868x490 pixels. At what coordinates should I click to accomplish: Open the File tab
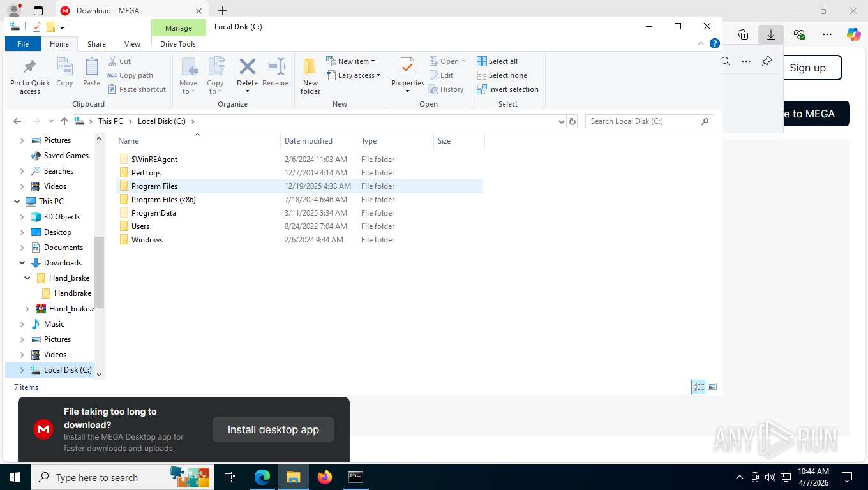coord(23,44)
